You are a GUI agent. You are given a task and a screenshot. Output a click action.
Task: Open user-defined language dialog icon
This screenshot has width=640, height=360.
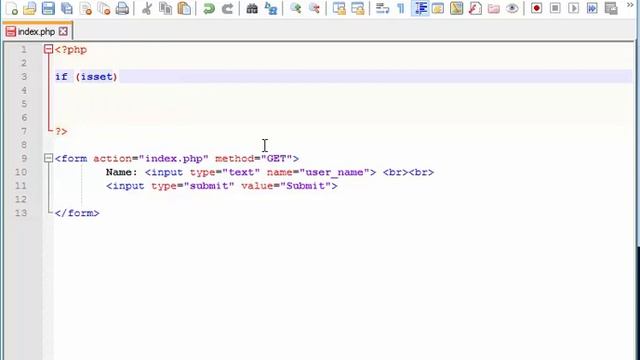point(438,8)
